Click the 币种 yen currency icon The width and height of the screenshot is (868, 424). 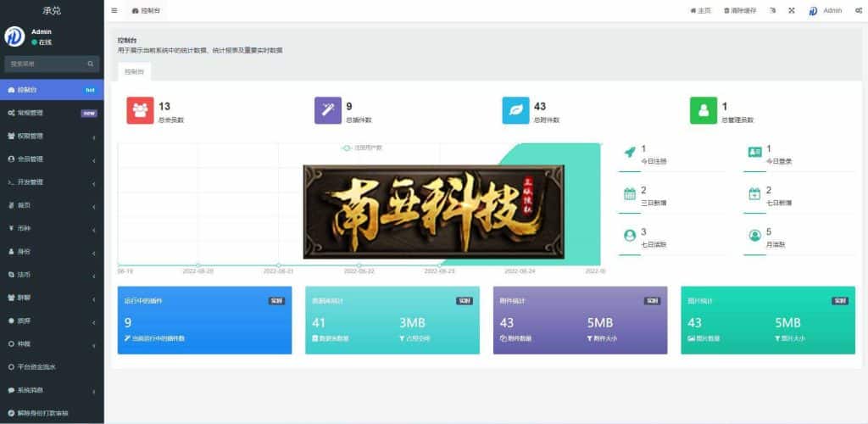pos(11,229)
